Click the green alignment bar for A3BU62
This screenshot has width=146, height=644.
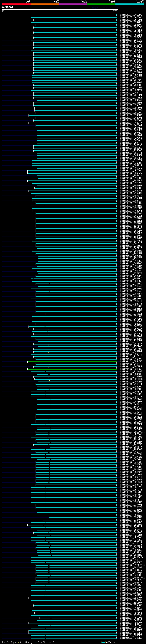(72, 369)
